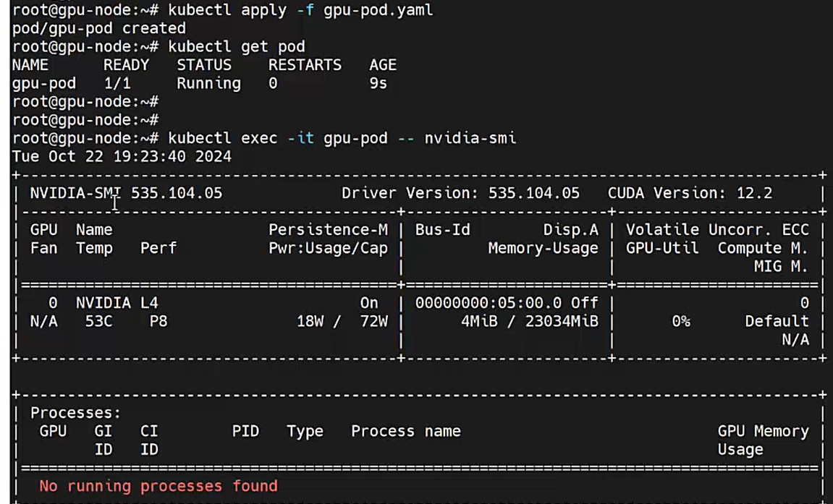
Task: Click the 'Temp' header label
Action: coord(94,248)
